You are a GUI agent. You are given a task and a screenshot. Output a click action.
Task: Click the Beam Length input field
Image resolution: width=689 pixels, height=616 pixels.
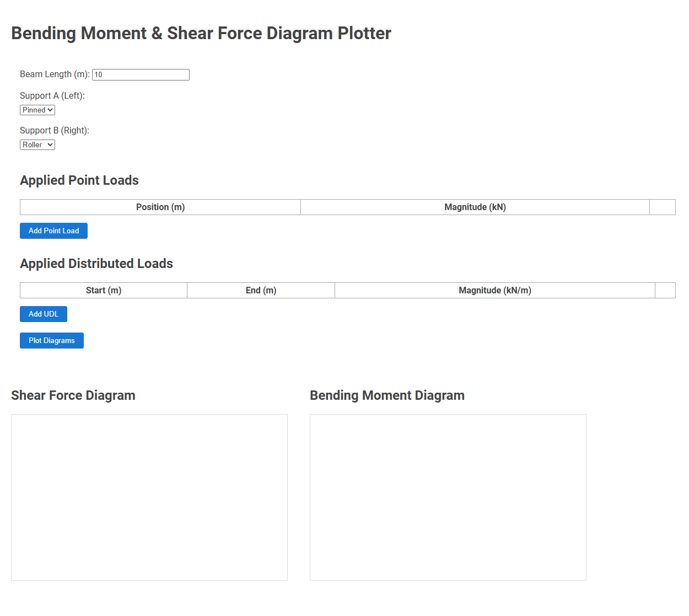(141, 74)
